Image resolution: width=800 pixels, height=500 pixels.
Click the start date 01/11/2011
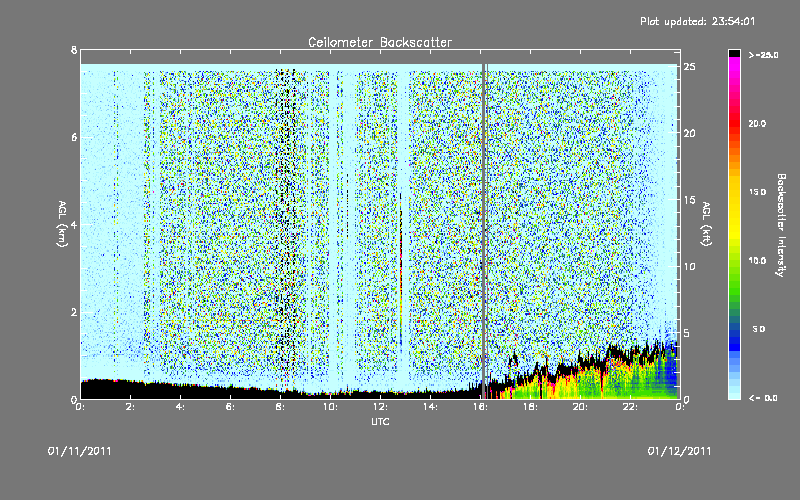[80, 451]
